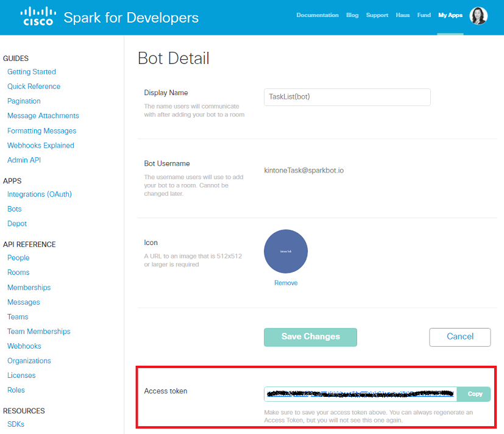View the Messages API reference
The height and width of the screenshot is (434, 504).
[24, 302]
